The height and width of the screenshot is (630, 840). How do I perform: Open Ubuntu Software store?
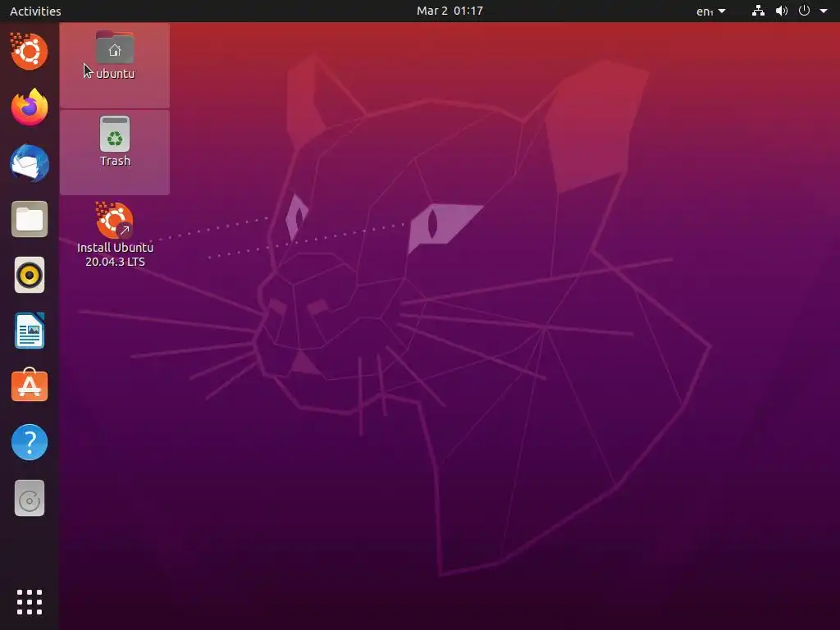pyautogui.click(x=30, y=386)
